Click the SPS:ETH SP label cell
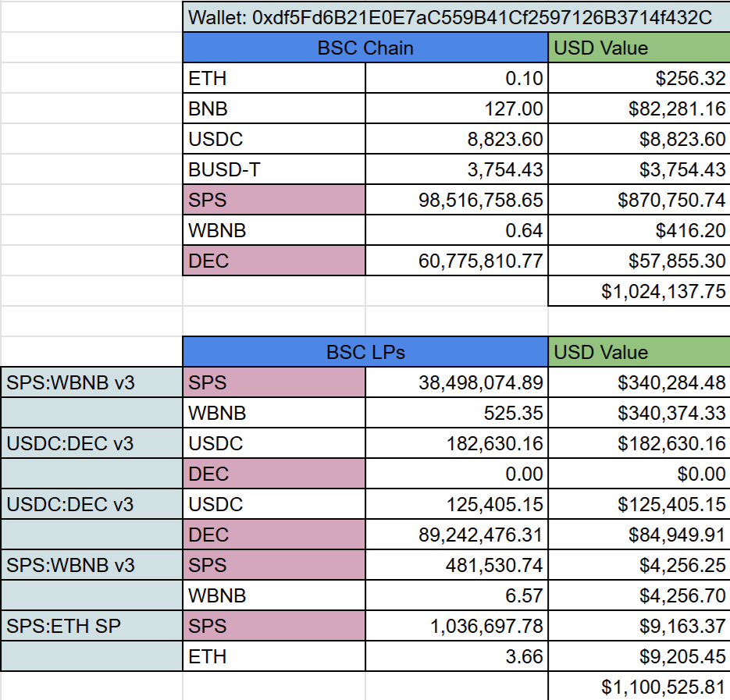This screenshot has width=730, height=700. click(x=91, y=626)
